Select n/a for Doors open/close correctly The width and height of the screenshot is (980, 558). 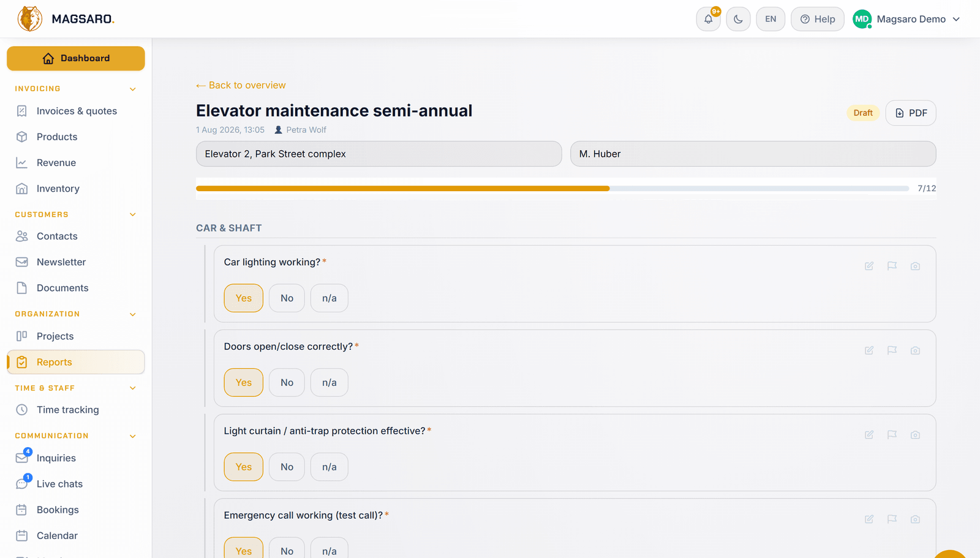click(x=330, y=383)
